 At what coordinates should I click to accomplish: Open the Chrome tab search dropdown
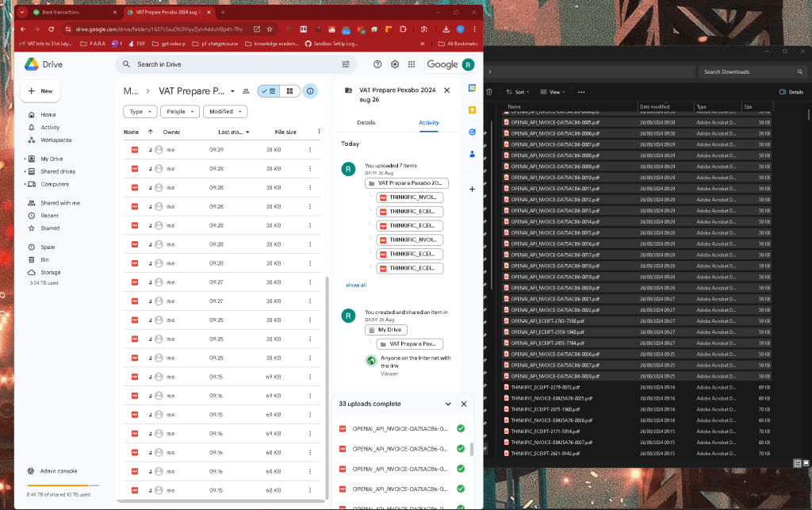click(x=21, y=12)
